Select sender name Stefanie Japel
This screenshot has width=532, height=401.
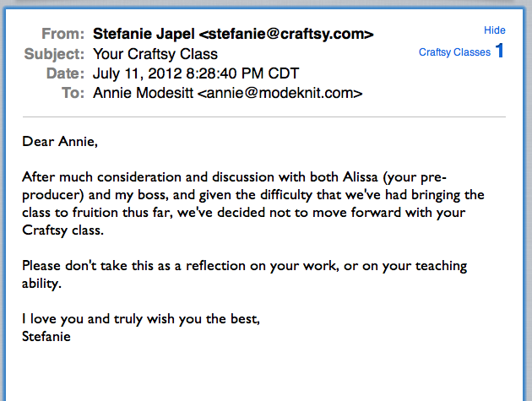144,34
